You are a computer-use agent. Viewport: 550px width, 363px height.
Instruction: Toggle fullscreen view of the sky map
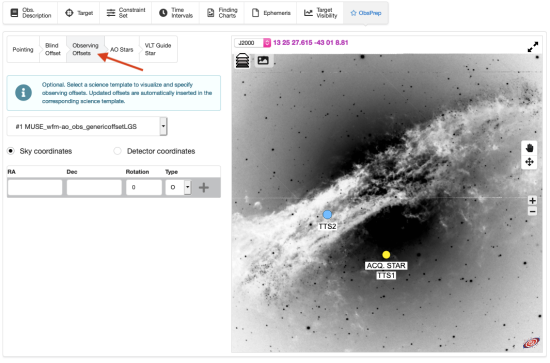click(533, 47)
